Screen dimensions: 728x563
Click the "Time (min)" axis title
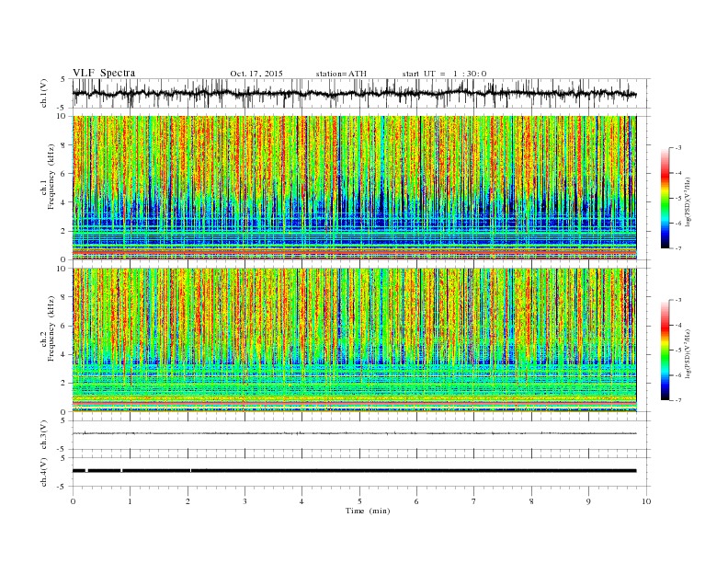point(368,511)
